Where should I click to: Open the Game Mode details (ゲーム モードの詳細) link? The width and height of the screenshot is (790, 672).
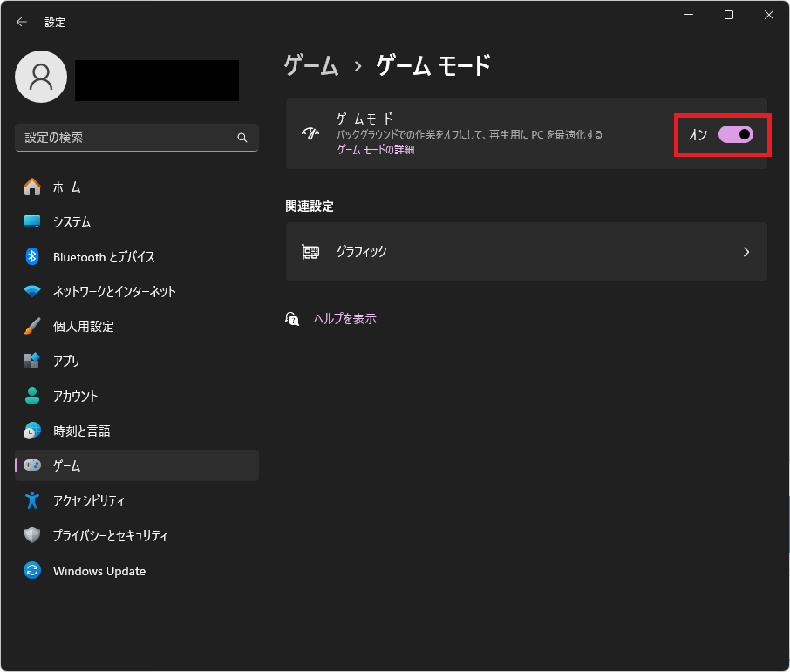(x=376, y=150)
